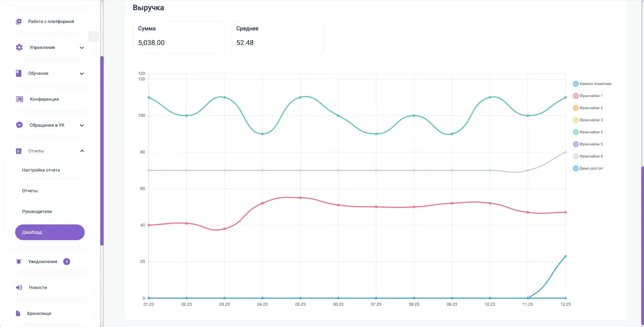Click the Работа с платформой video icon

click(19, 22)
